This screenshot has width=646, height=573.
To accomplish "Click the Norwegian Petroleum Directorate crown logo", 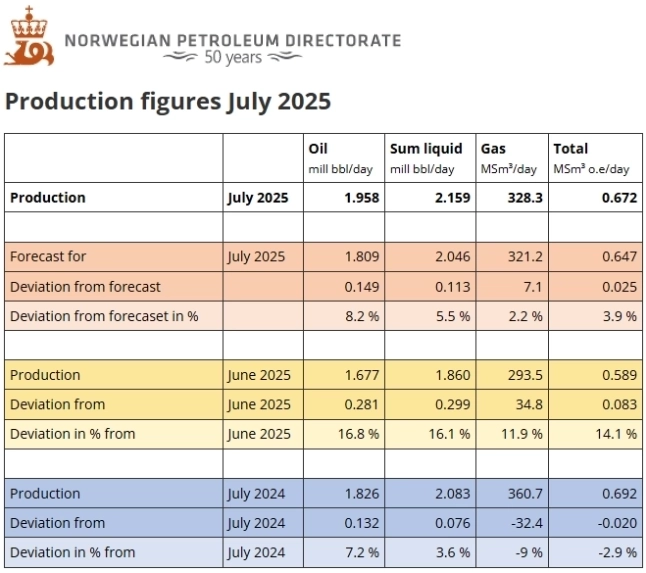I will click(x=29, y=37).
